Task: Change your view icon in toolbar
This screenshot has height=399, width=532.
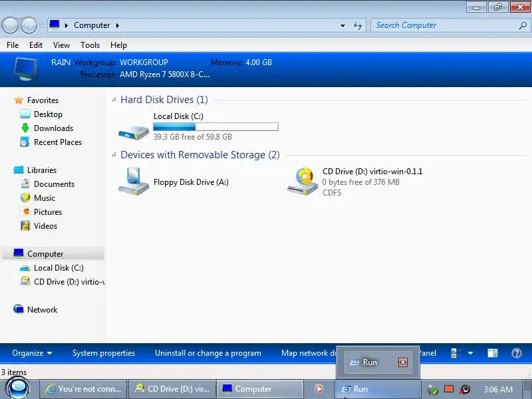Action: tap(456, 353)
